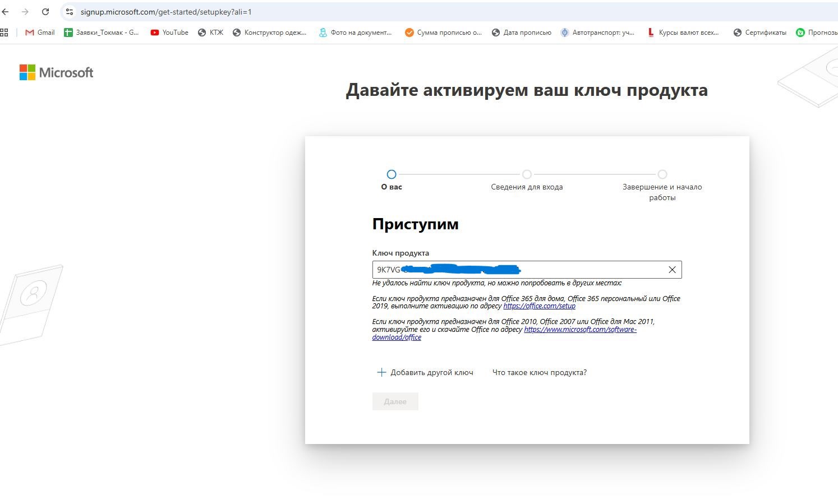The height and width of the screenshot is (504, 838).
Task: Open the Gmail bookmark
Action: click(40, 33)
